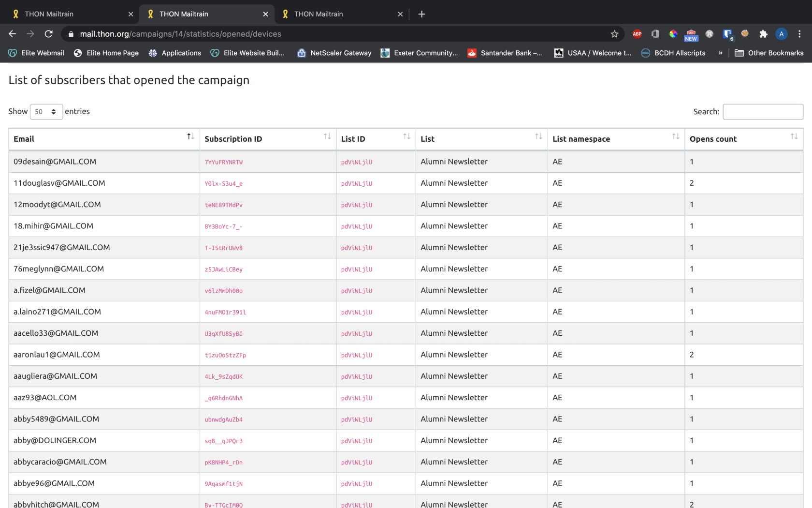Sort by Opens count column arrows
Viewport: 812px width, 508px height.
click(x=794, y=137)
